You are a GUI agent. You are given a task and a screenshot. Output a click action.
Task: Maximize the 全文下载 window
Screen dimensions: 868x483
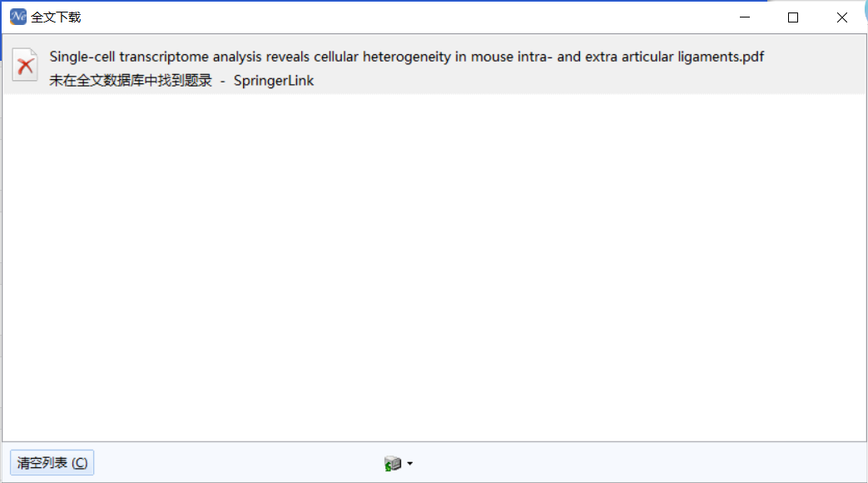tap(793, 17)
